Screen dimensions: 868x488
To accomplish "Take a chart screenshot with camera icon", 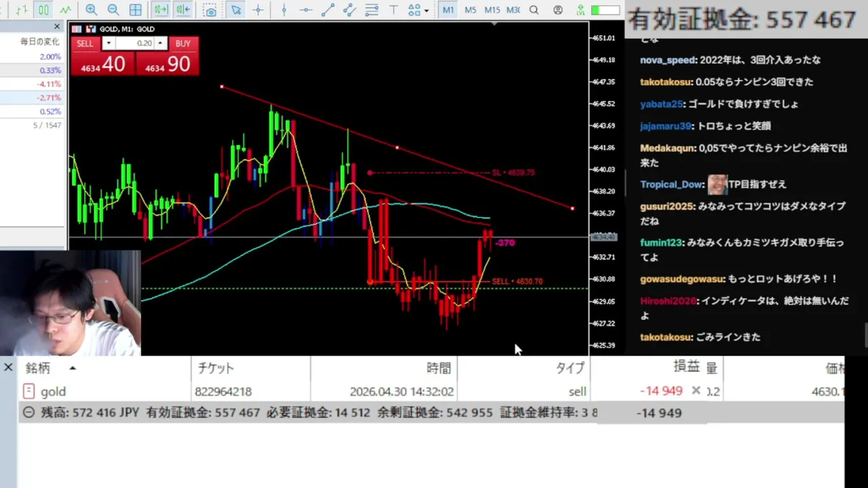I will [x=210, y=10].
